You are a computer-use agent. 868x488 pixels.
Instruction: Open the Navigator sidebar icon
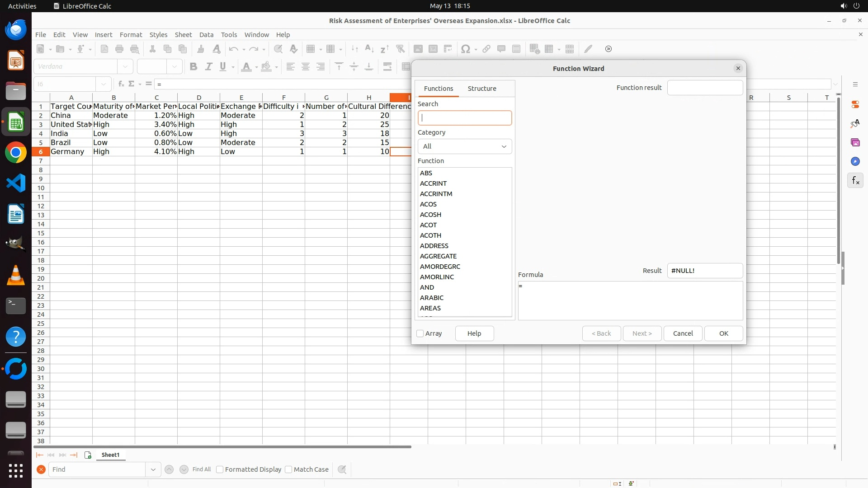click(855, 161)
